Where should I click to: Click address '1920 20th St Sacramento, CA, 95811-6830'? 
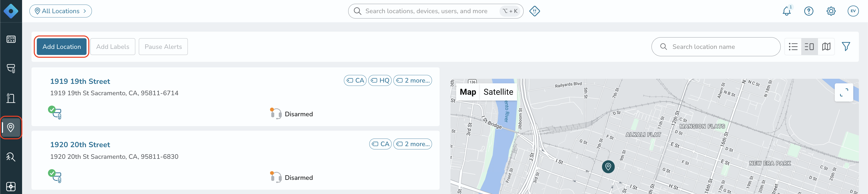tap(114, 157)
